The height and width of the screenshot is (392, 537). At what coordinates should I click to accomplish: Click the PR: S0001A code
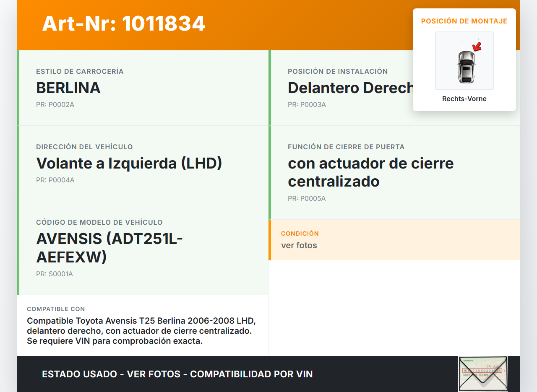(55, 274)
